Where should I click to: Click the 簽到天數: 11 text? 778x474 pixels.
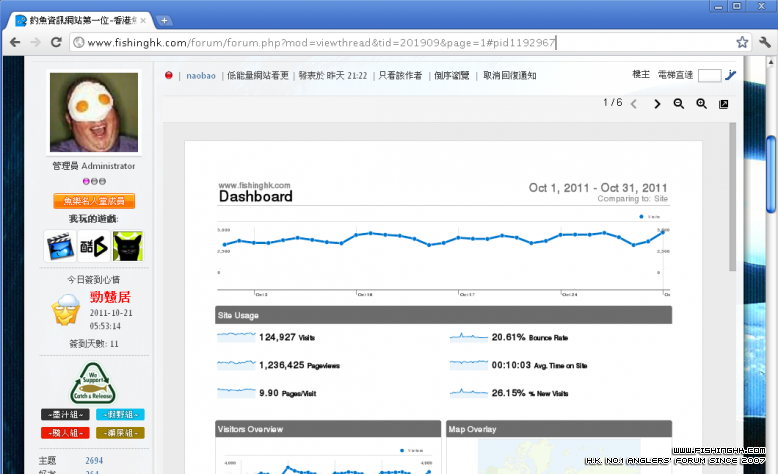click(x=94, y=343)
